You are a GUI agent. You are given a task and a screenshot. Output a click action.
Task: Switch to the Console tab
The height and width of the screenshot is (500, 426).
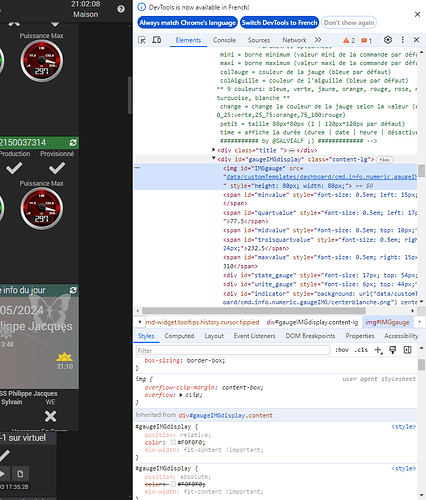coord(224,40)
